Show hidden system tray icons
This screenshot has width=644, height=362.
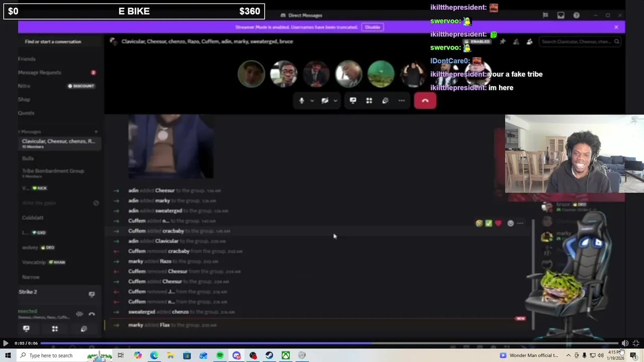pos(569,355)
